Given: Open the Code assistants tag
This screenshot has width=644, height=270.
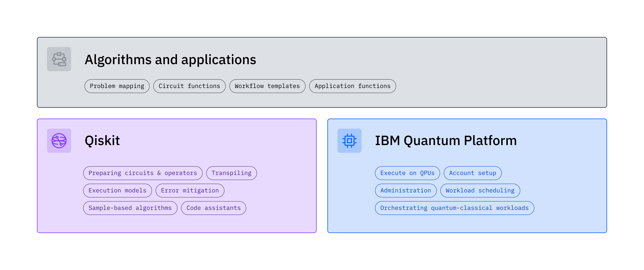Looking at the screenshot, I should (213, 208).
